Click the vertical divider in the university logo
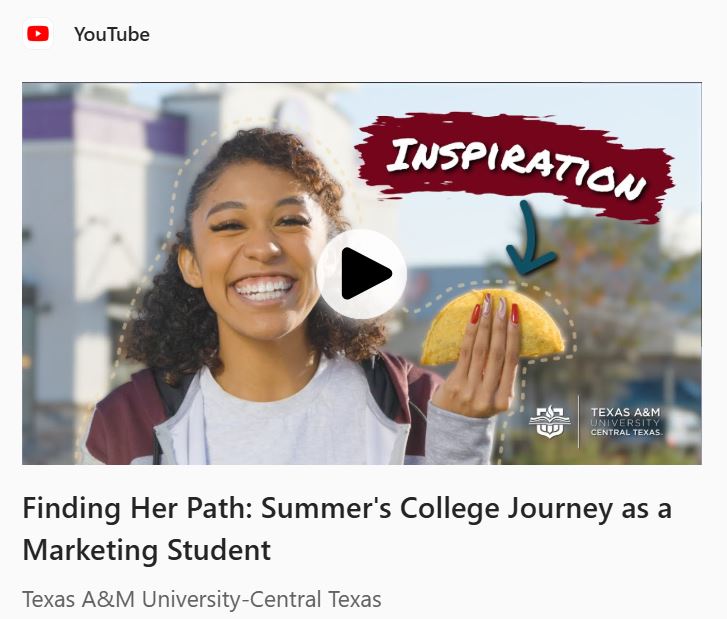727x619 pixels. [x=579, y=421]
